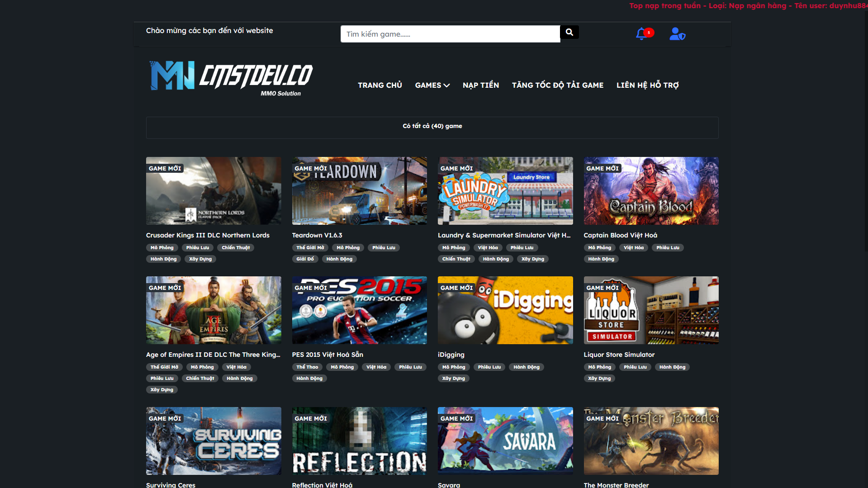
Task: Open LIÊN HỆ HỖ TRỢ page
Action: click(x=647, y=85)
